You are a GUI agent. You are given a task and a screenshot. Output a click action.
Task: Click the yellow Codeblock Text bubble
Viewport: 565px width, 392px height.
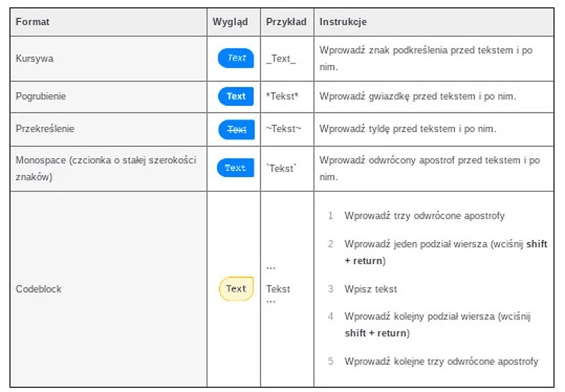pos(236,289)
